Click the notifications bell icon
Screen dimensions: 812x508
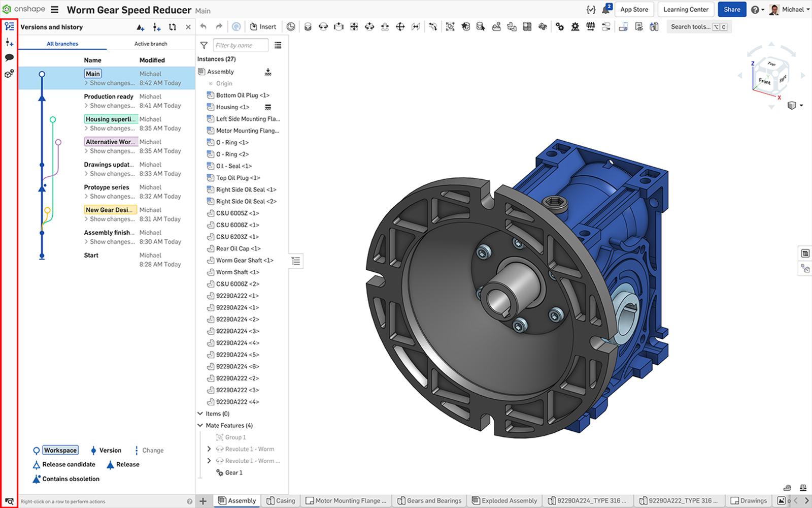pyautogui.click(x=605, y=10)
